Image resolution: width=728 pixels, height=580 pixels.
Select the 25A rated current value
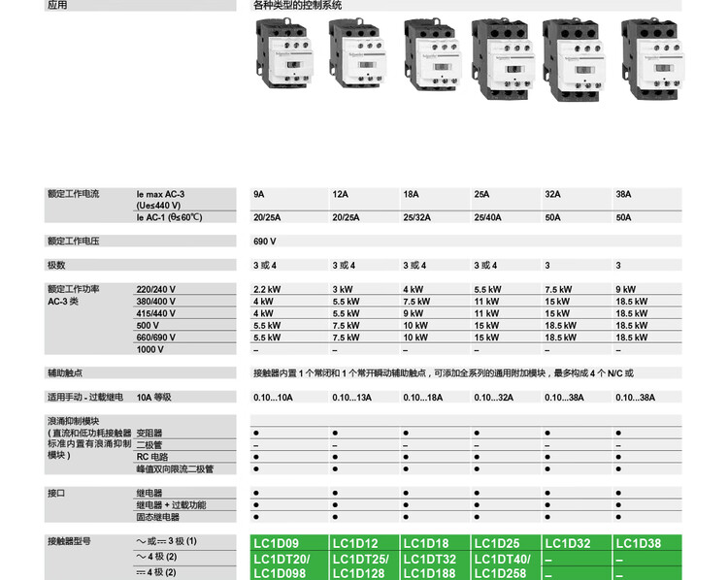coord(481,194)
